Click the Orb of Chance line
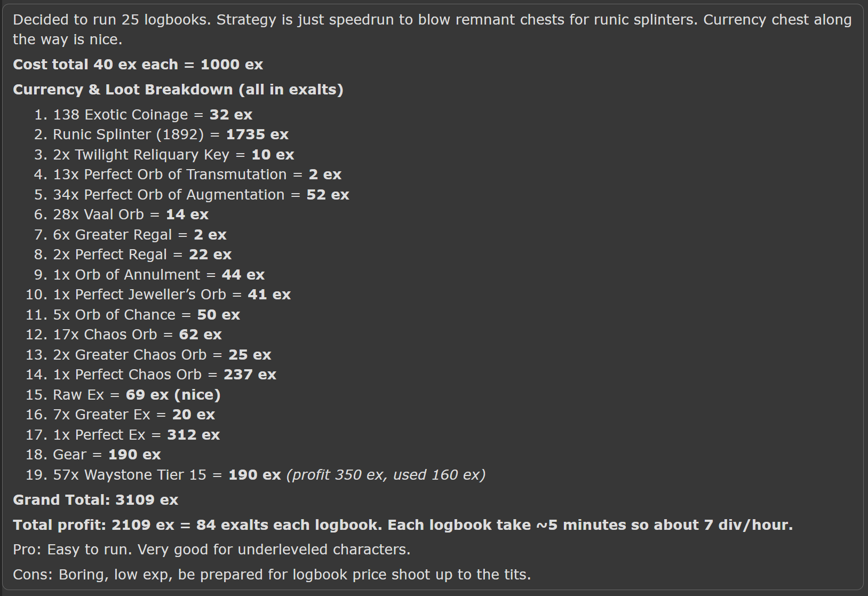 [x=147, y=315]
